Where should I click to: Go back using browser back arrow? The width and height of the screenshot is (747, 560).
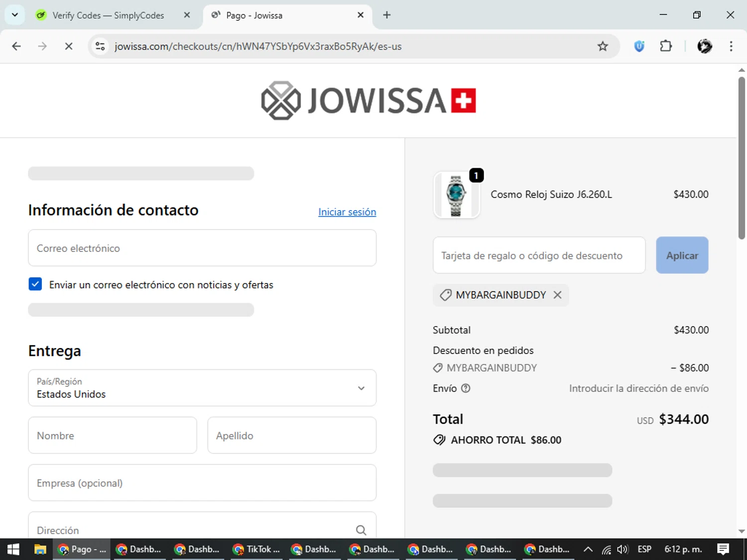tap(16, 46)
